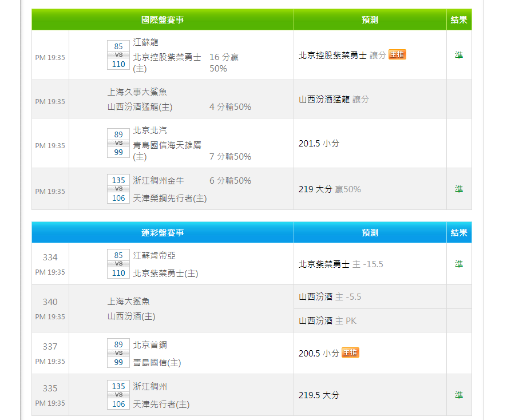Click the VS score box for 浙江稠州 運彩 match
The width and height of the screenshot is (519, 420).
pyautogui.click(x=118, y=395)
